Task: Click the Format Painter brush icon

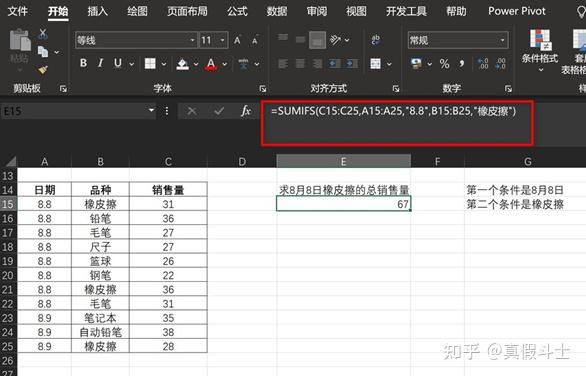Action: coord(43,70)
